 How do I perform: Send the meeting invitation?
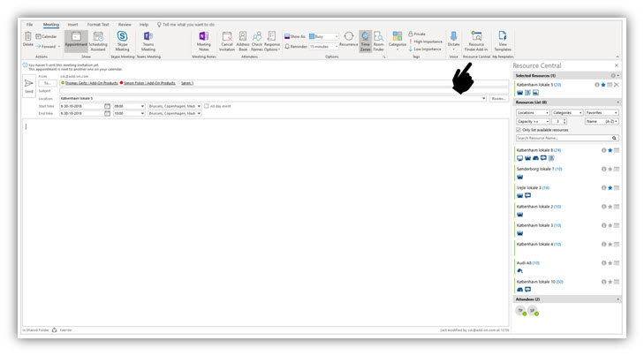pyautogui.click(x=29, y=86)
